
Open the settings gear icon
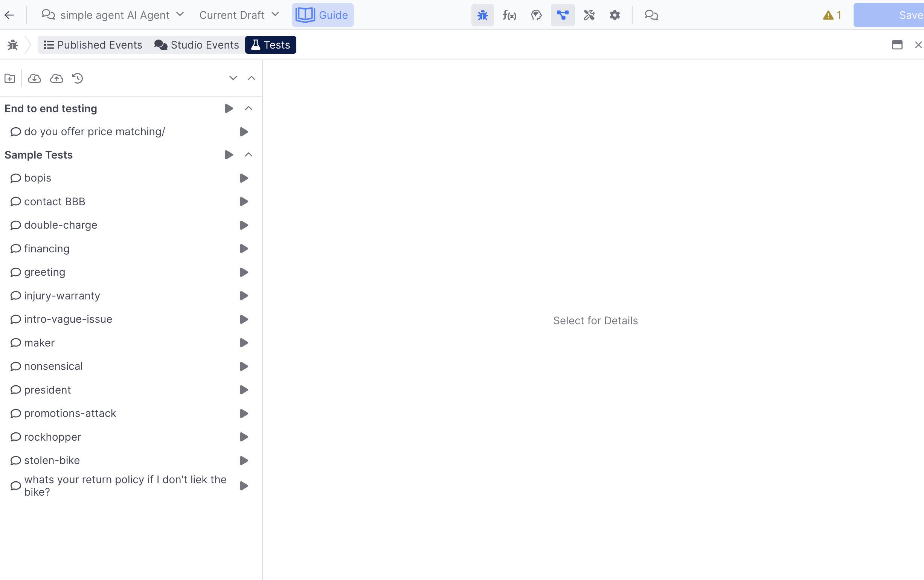tap(614, 15)
